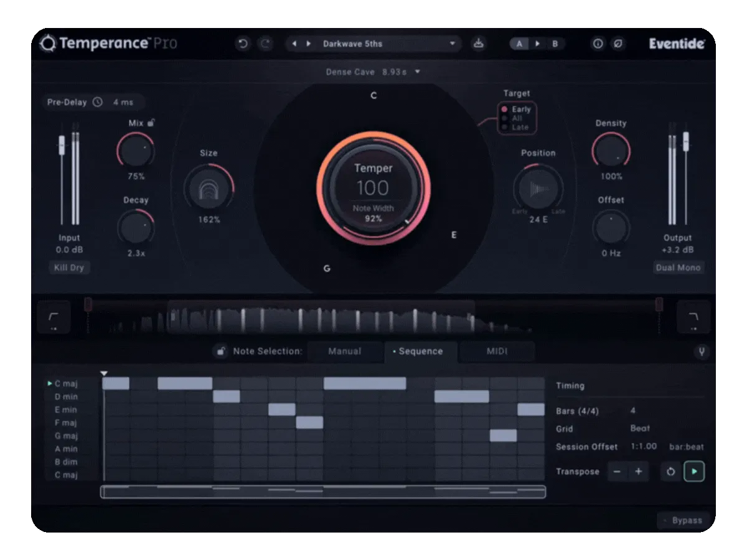Click the central Temper dial
The width and height of the screenshot is (747, 560).
(373, 187)
